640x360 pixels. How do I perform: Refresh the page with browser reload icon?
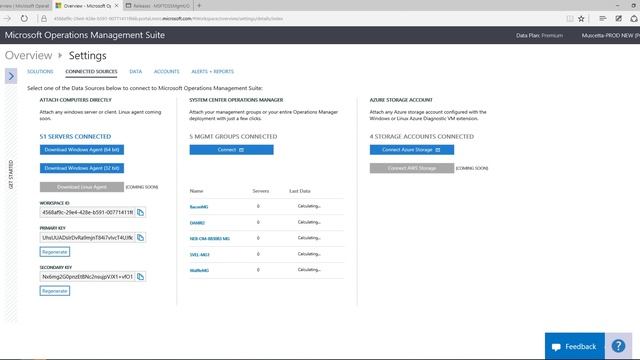click(24, 18)
